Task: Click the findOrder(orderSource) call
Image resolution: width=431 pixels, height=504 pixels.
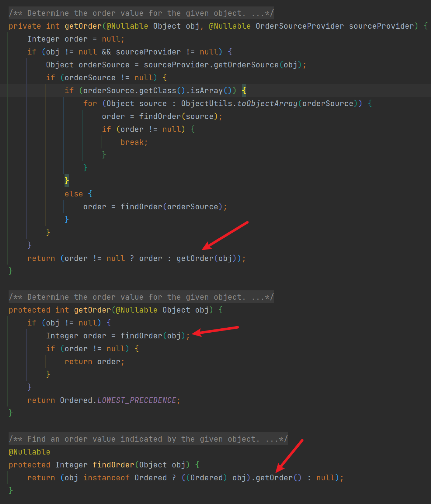Action: [171, 207]
